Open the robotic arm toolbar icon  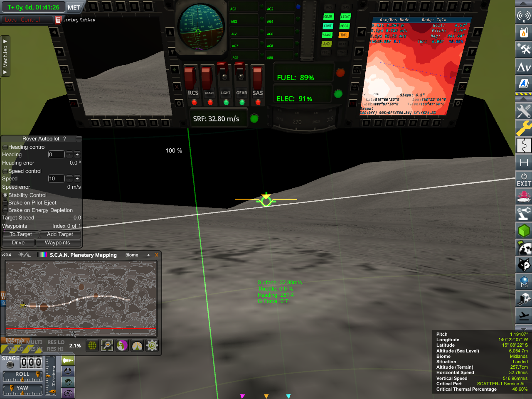pyautogui.click(x=524, y=214)
